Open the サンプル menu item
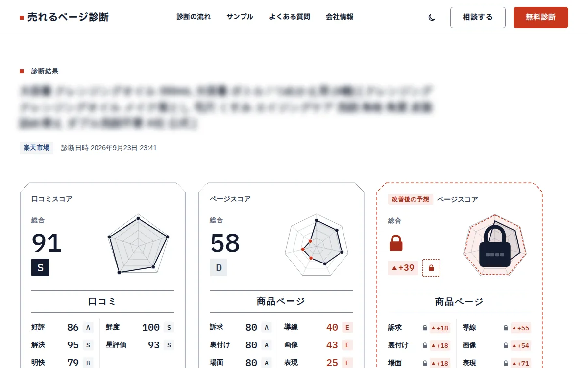 click(240, 17)
